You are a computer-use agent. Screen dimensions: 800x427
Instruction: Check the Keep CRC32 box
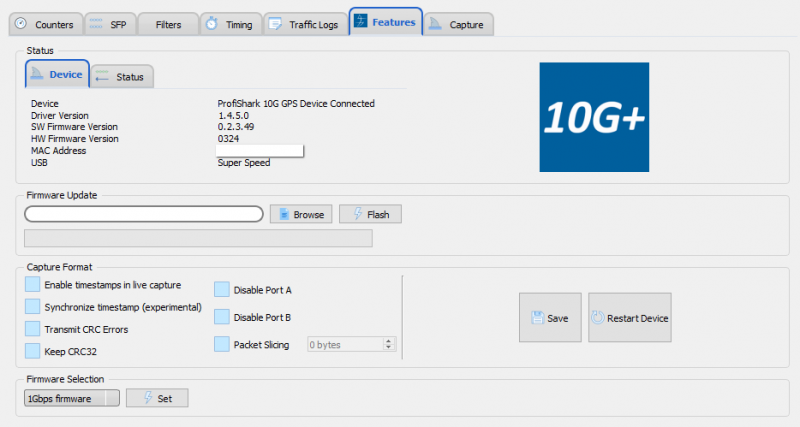pyautogui.click(x=33, y=351)
